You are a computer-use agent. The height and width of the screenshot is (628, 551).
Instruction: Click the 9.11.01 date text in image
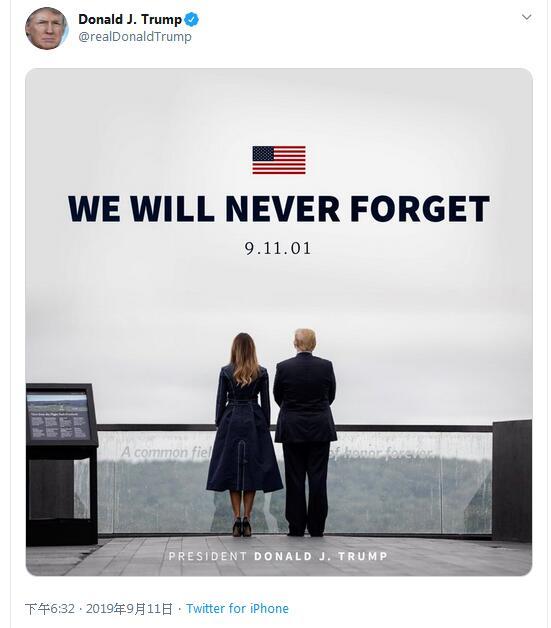pos(278,248)
